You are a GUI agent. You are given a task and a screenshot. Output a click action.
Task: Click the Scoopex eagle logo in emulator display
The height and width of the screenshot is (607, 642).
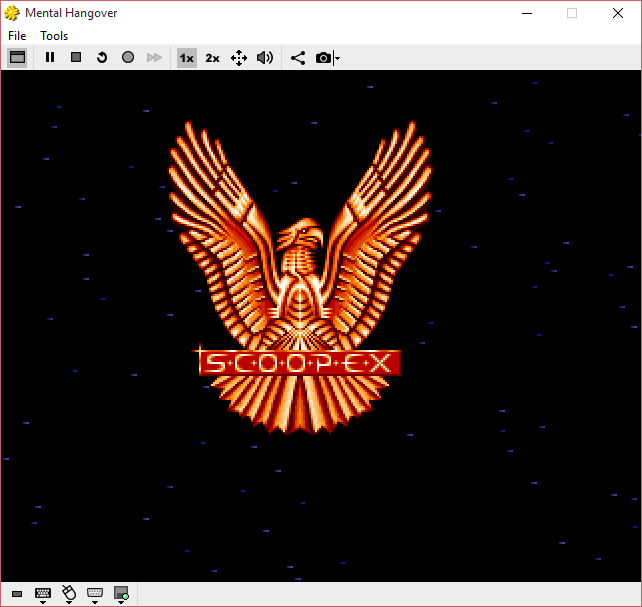[x=299, y=278]
